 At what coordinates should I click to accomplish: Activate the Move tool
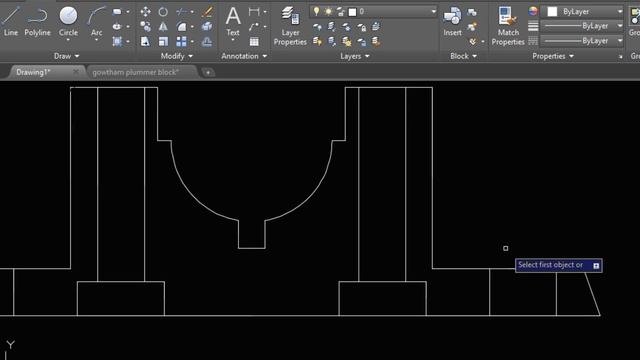click(x=145, y=12)
